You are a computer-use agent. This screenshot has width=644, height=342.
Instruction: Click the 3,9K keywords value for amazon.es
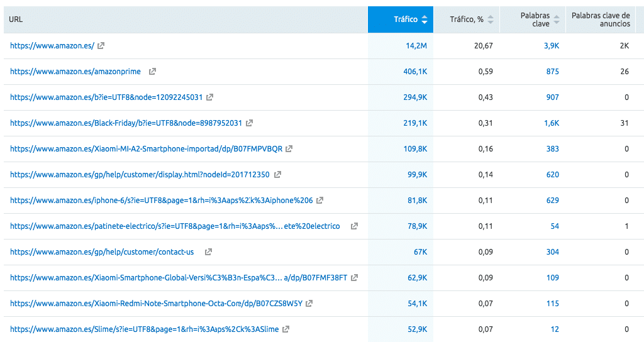[x=552, y=45]
